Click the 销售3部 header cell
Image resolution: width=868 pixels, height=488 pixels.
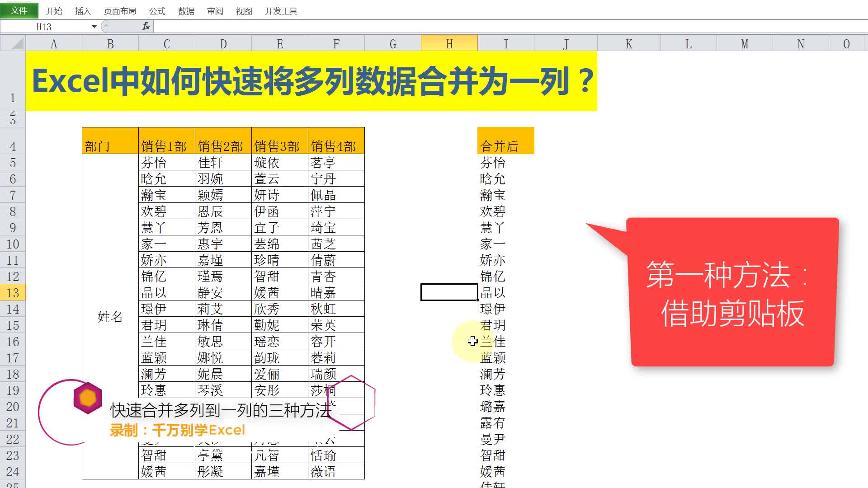pyautogui.click(x=280, y=141)
